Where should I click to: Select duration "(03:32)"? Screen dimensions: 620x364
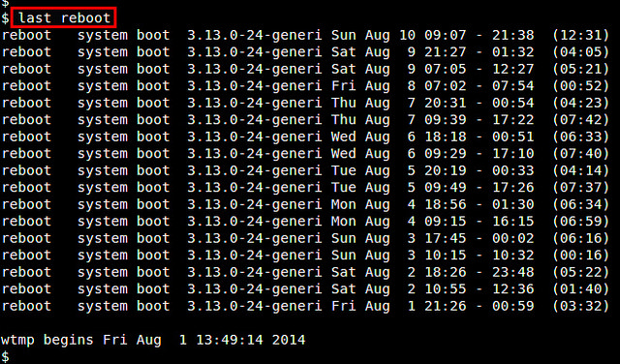pos(580,306)
